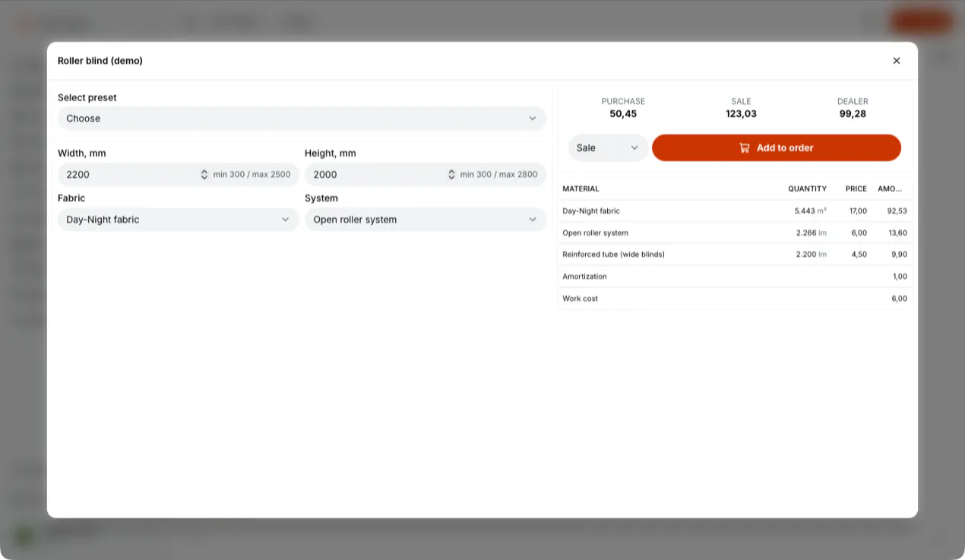The width and height of the screenshot is (965, 560).
Task: Click the amount 92,53 cell
Action: (x=897, y=211)
